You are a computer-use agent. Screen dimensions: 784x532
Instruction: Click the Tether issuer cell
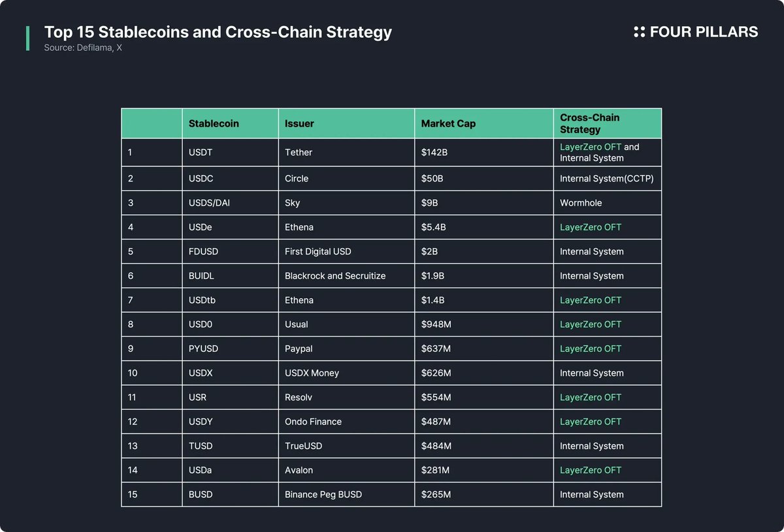pos(299,152)
